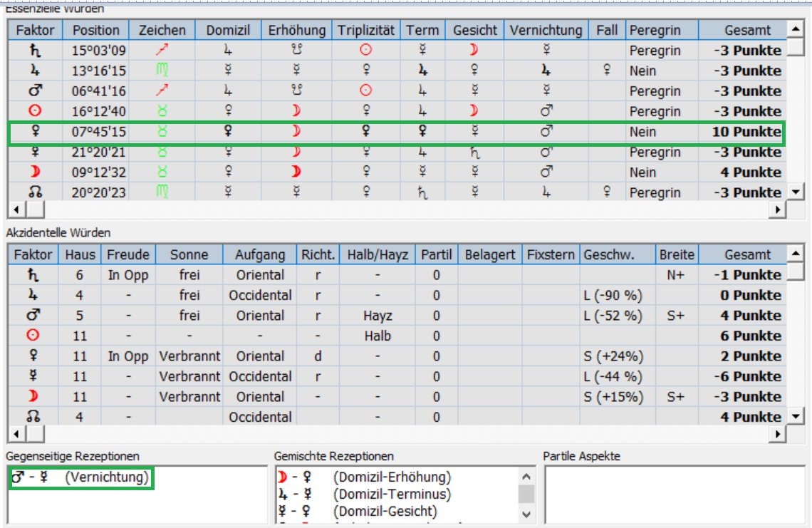Image resolution: width=812 pixels, height=528 pixels.
Task: Click the Mars glyph in the Akzidentelle Würden Faktor column
Action: pos(34,316)
